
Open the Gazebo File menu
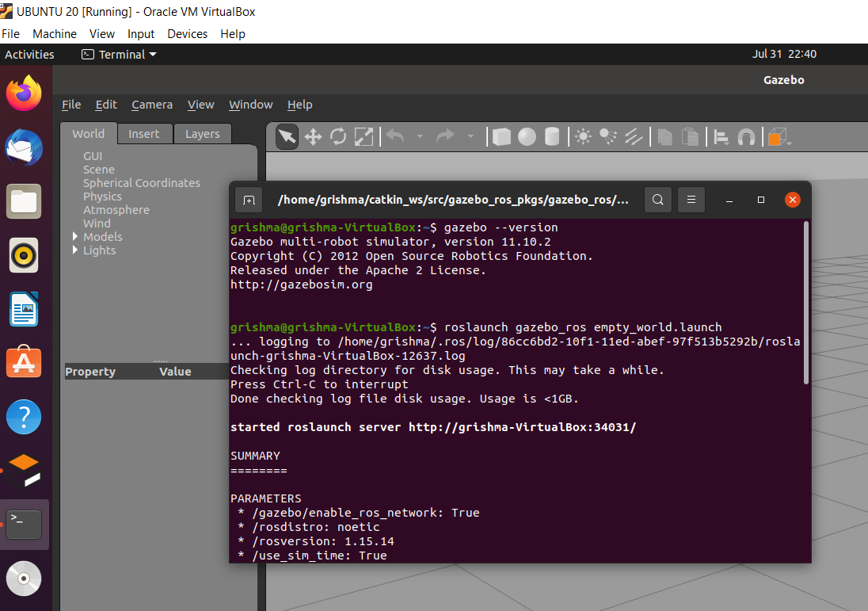click(70, 104)
